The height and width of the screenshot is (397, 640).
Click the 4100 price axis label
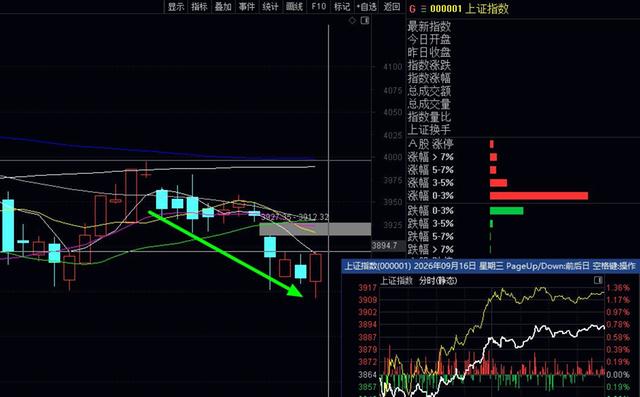393,67
